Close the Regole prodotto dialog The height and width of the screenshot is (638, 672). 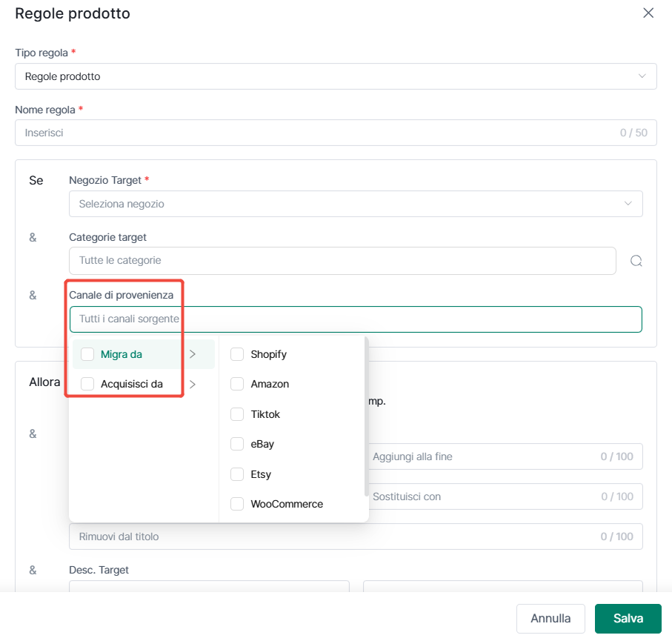[x=648, y=13]
